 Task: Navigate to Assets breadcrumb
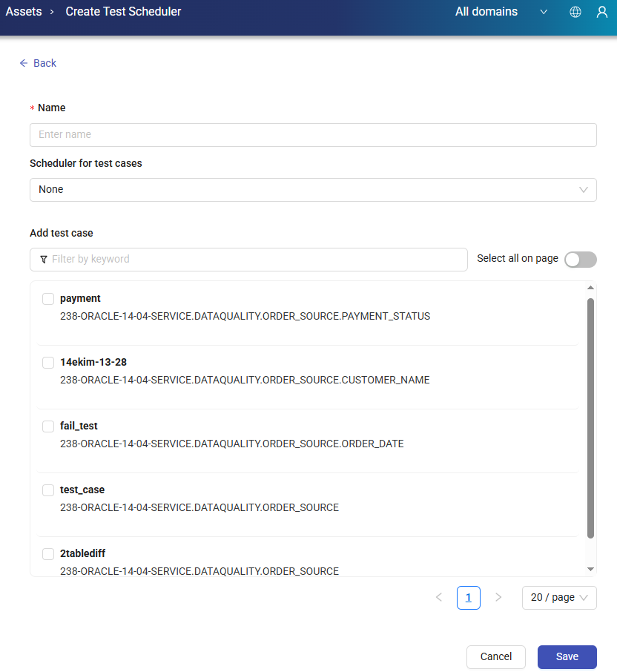tap(24, 12)
